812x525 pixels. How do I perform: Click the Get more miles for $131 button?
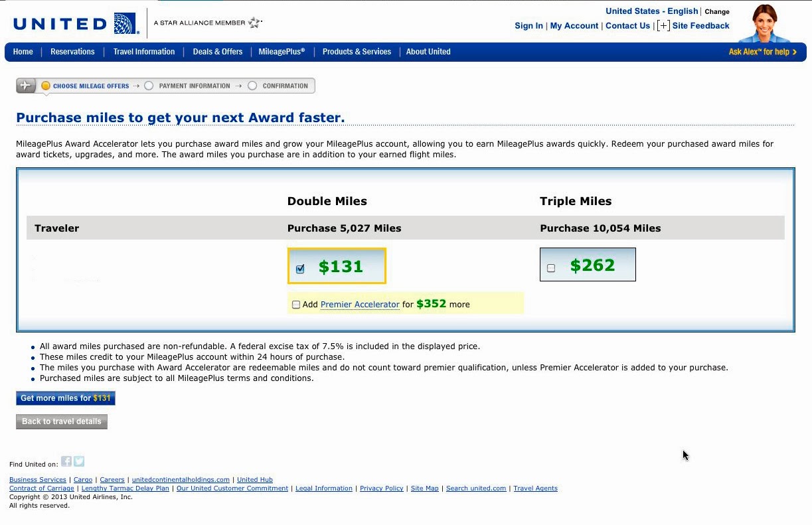[65, 398]
